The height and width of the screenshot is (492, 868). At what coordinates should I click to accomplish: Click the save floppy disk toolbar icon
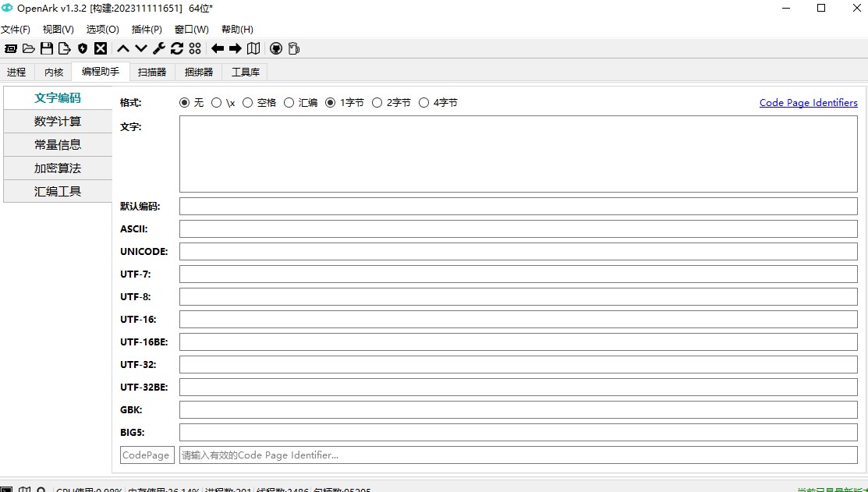47,48
